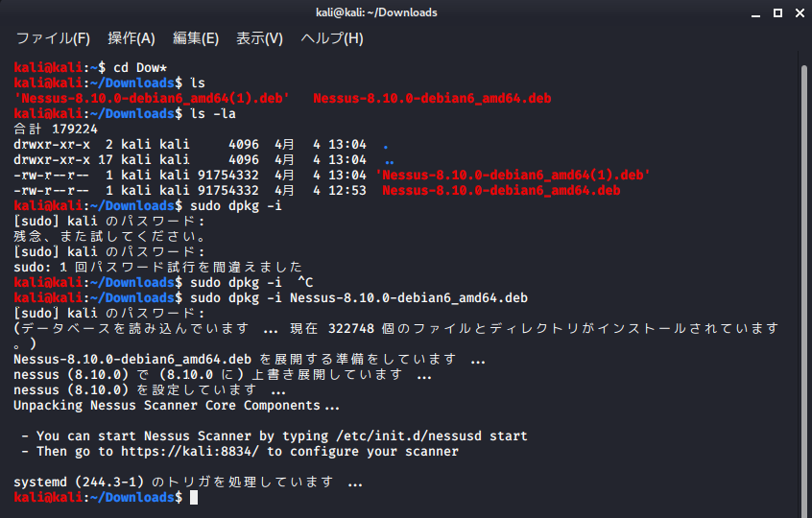Click the 'sudo dpkg -i ^C' command
The height and width of the screenshot is (518, 812).
tap(251, 283)
